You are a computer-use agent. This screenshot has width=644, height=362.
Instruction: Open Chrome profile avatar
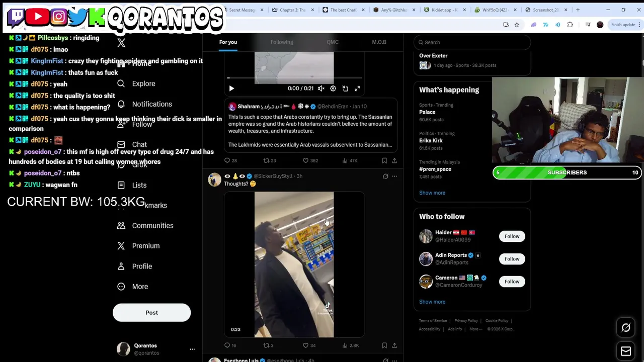tap(600, 25)
